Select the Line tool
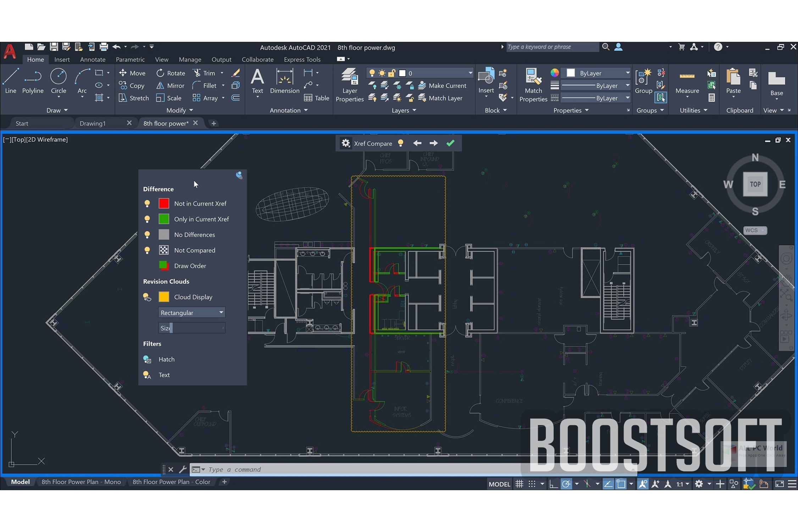Viewport: 798px width, 532px height. (x=10, y=82)
